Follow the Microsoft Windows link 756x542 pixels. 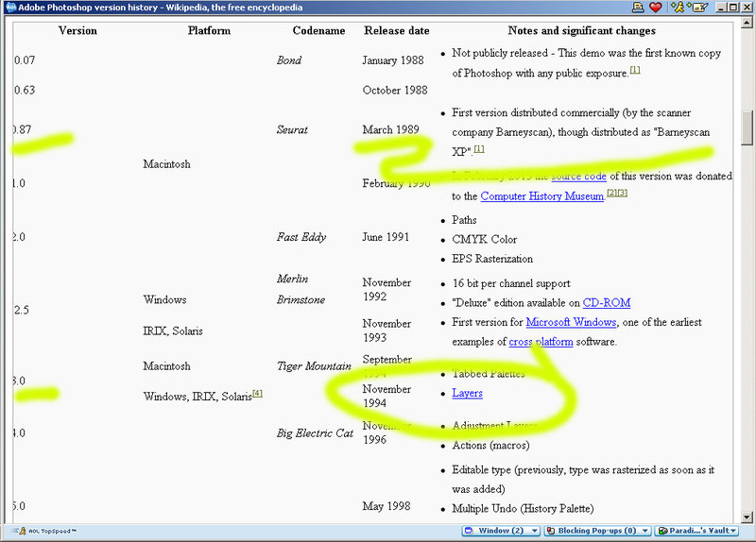pyautogui.click(x=571, y=322)
